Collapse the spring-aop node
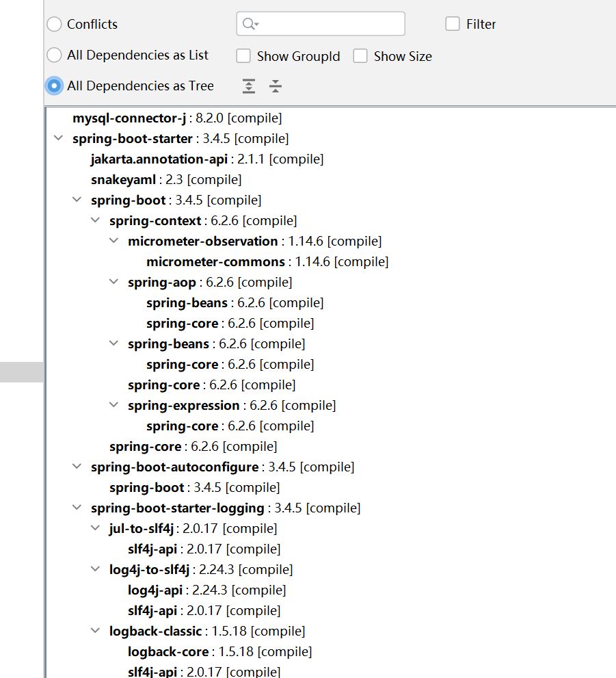 (114, 282)
